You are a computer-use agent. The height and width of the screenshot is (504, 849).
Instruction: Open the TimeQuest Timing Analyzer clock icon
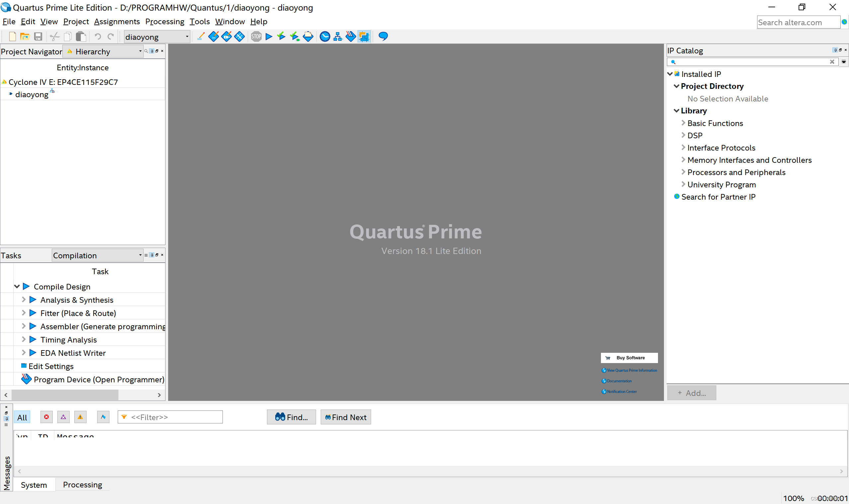325,36
